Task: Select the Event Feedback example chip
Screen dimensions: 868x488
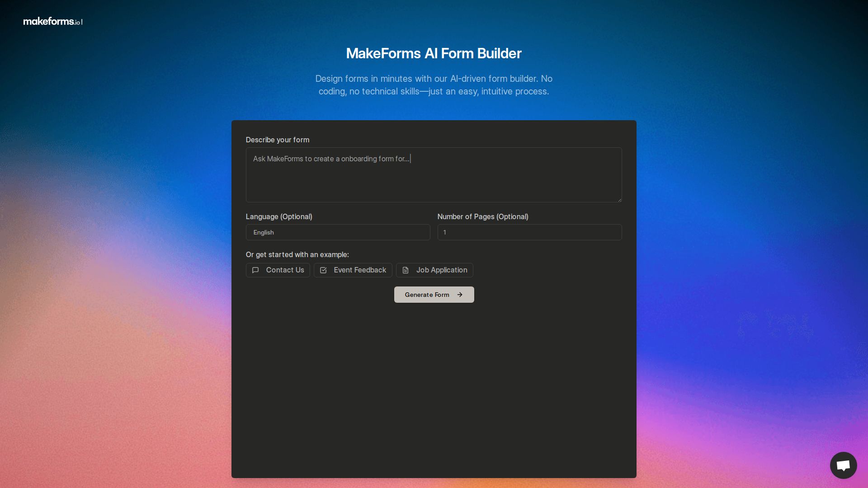Action: pos(353,270)
